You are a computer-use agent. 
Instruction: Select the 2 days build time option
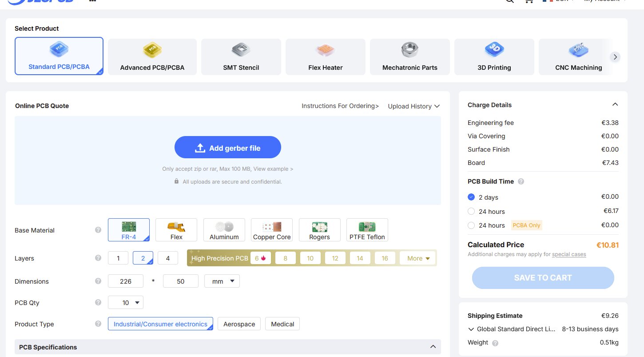coord(471,197)
